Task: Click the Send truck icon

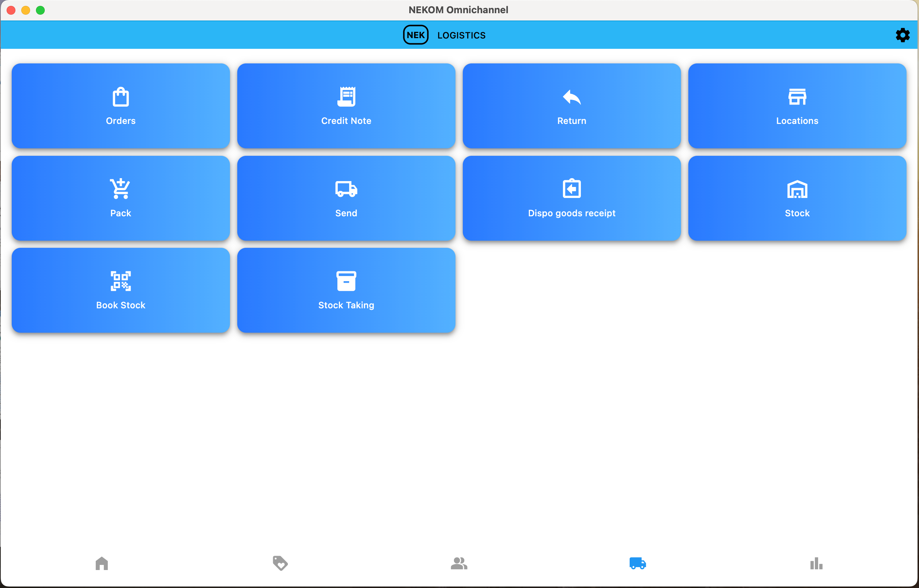Action: 346,189
